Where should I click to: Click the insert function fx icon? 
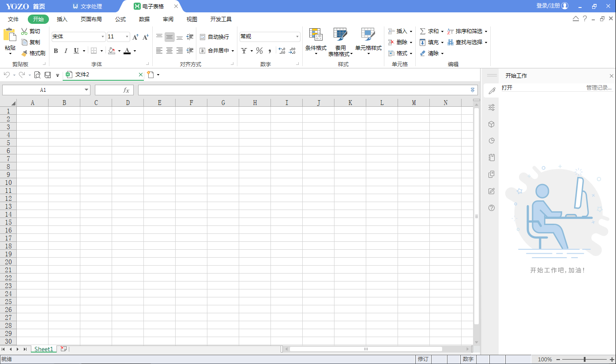click(126, 90)
